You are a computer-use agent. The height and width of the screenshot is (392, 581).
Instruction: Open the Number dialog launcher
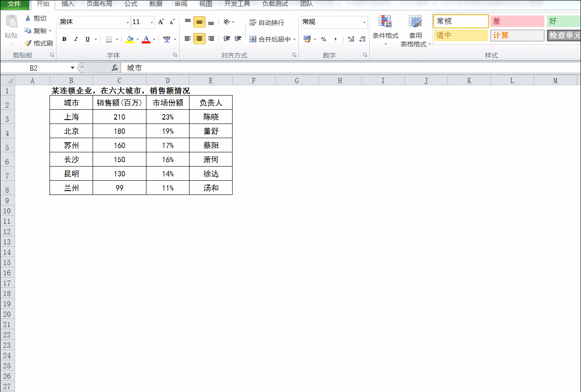365,55
